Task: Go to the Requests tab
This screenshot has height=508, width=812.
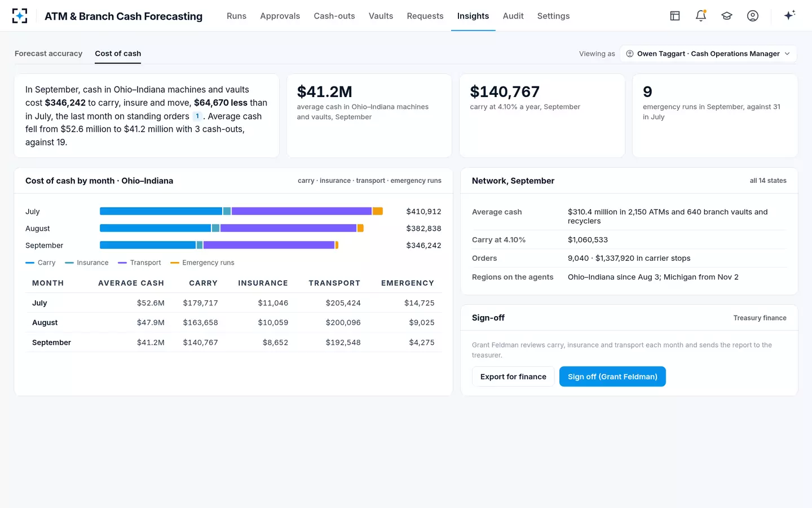Action: 425,16
